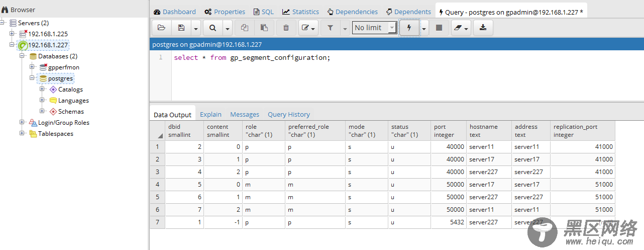Viewport: 644px width, 250px height.
Task: Open the Edit pencil dropdown button
Action: 308,28
